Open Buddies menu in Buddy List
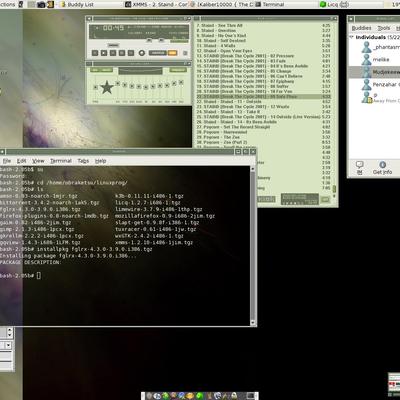400x400 pixels. coord(362,28)
